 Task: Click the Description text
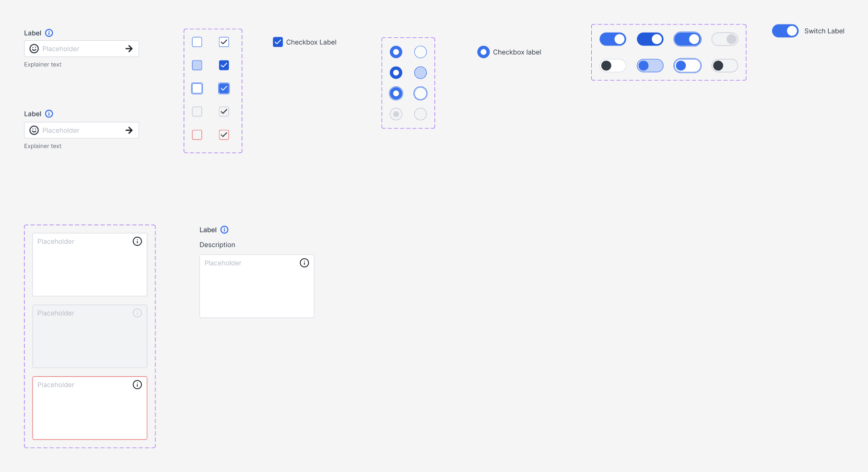217,245
